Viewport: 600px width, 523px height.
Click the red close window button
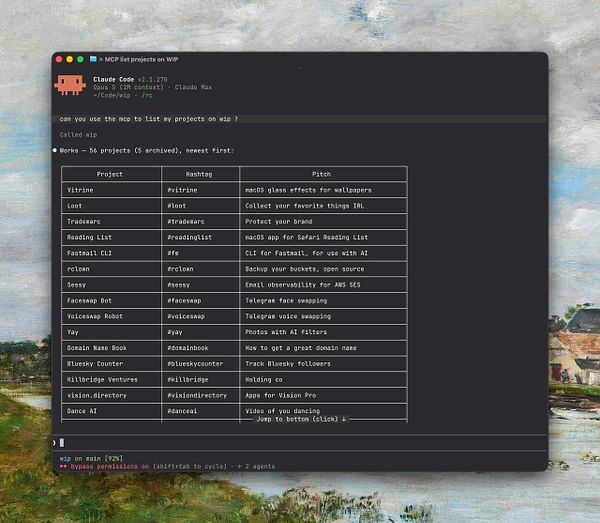click(59, 59)
